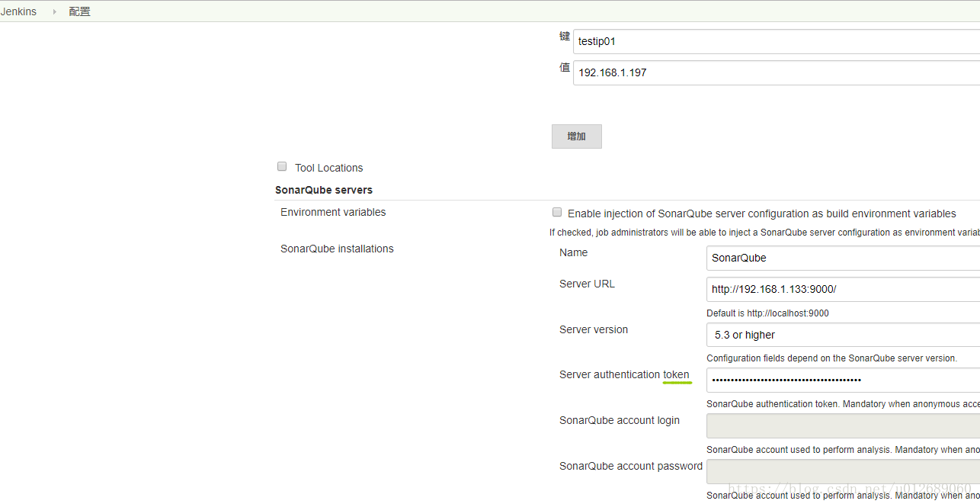
Task: Enable injection of SonarQube server configuration checkbox
Action: coord(557,212)
